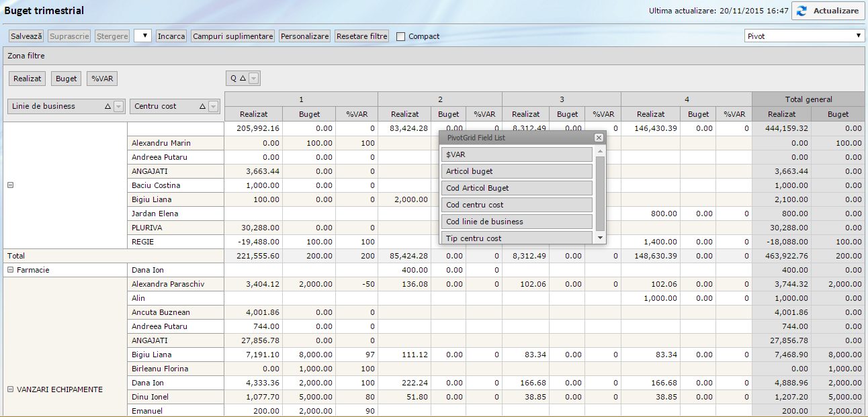The height and width of the screenshot is (417, 868).
Task: Reset filters with Resetare filtre
Action: [361, 36]
